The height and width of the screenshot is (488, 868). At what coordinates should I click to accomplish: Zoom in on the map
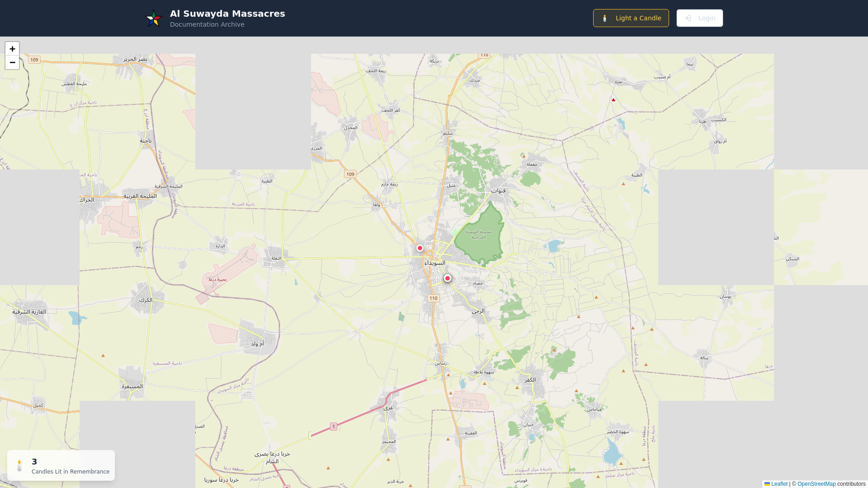12,49
